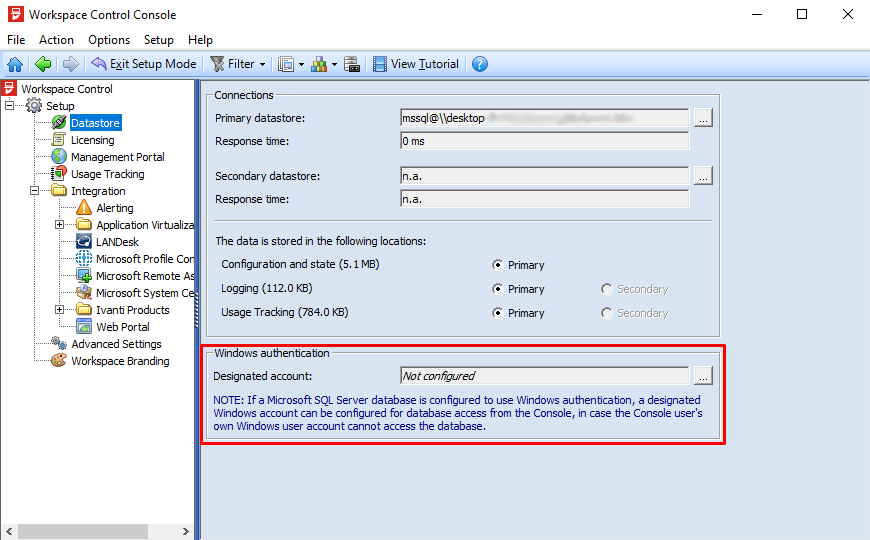
Task: Click the Usage Tracking icon
Action: 59,174
